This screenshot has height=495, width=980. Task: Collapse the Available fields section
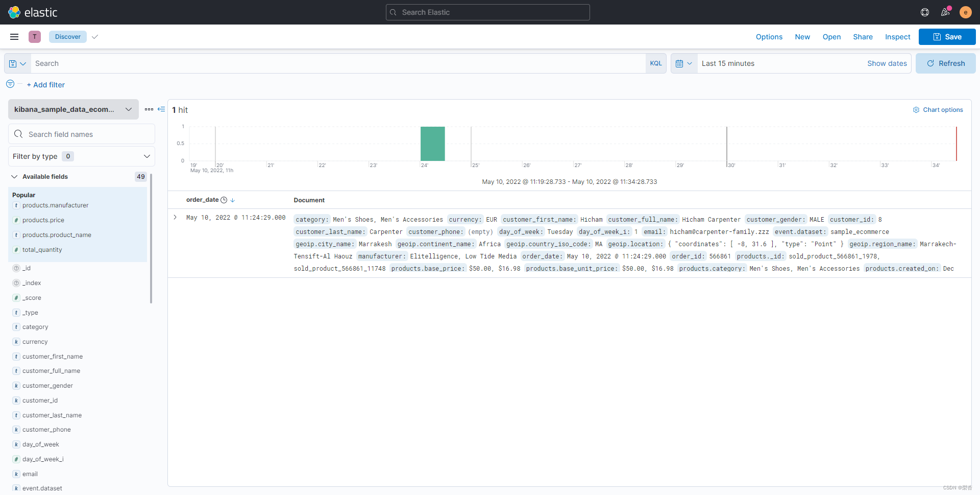pyautogui.click(x=14, y=176)
